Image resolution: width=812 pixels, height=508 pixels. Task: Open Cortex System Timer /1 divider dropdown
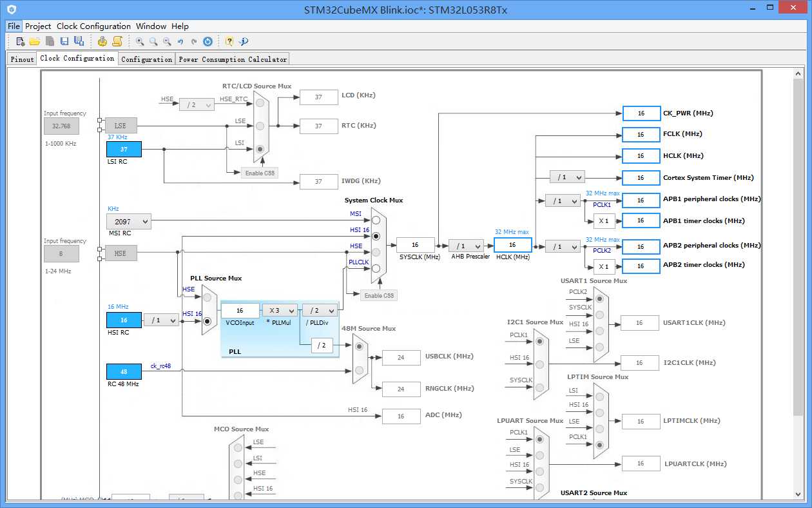pyautogui.click(x=567, y=177)
